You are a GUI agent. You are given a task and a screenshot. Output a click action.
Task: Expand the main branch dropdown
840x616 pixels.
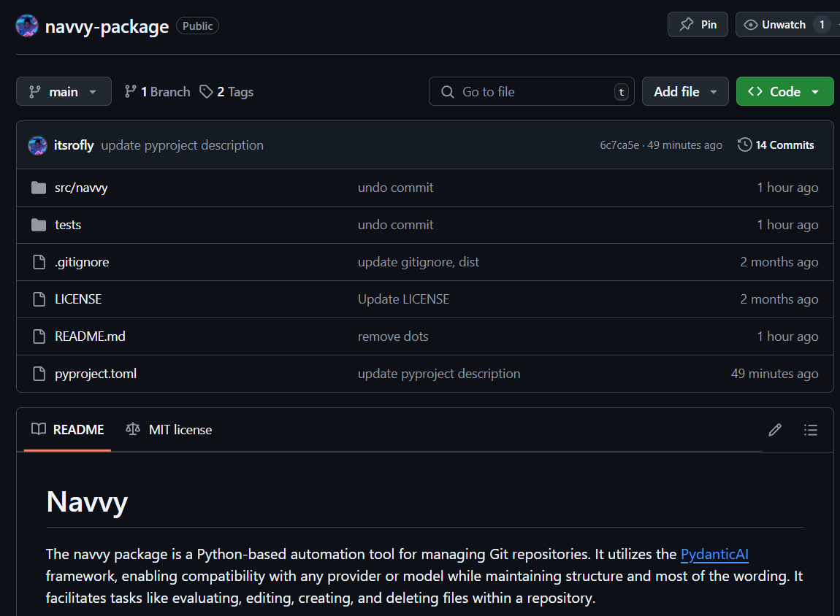pos(64,92)
